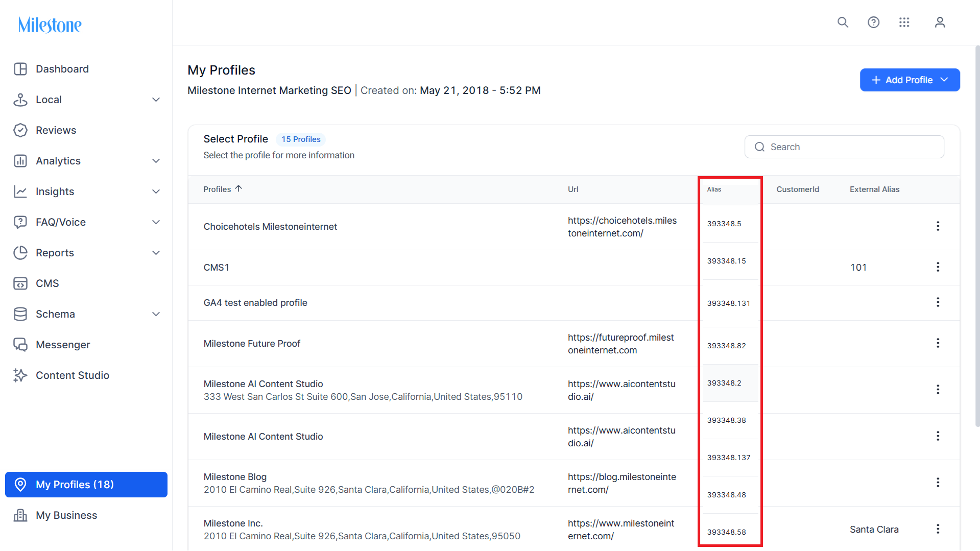Open the choicehotels.milestoneinternet.com link
The height and width of the screenshot is (551, 980).
click(x=622, y=227)
